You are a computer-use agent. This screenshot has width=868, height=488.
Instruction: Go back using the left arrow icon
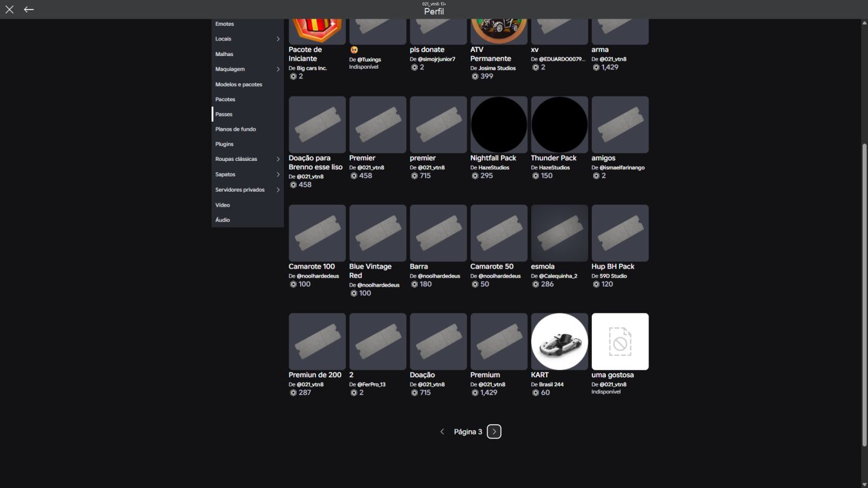(28, 10)
